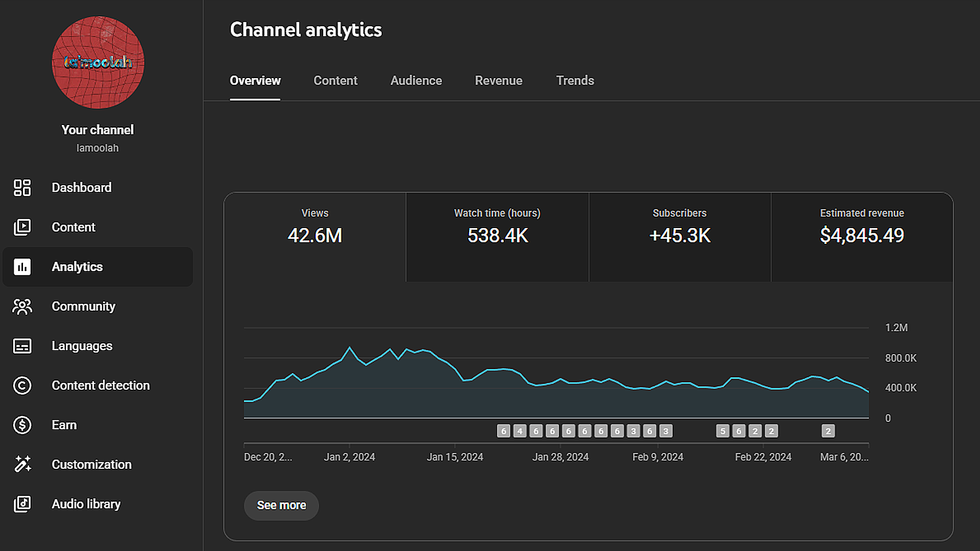Click the upload marker labeled 4
This screenshot has height=551, width=980.
pyautogui.click(x=520, y=431)
